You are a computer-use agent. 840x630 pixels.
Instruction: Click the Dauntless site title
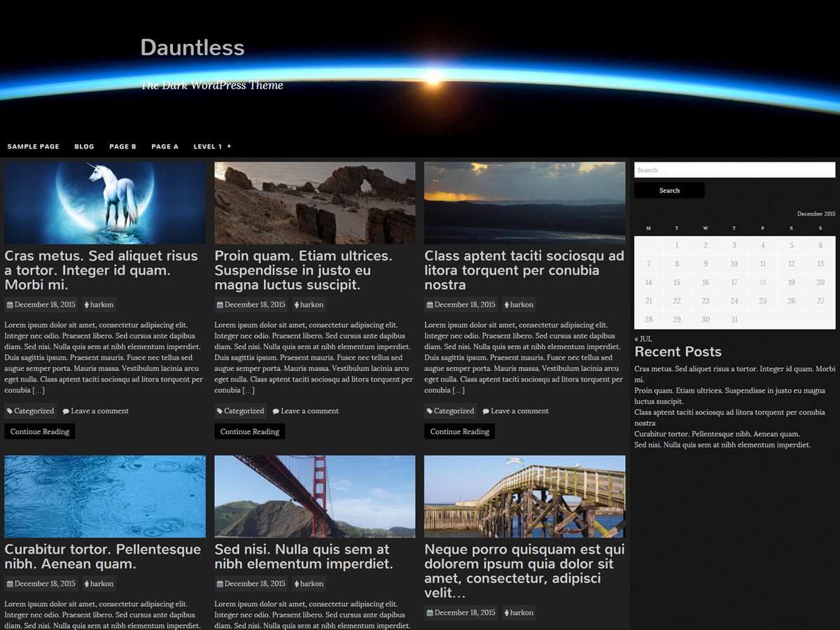point(192,48)
